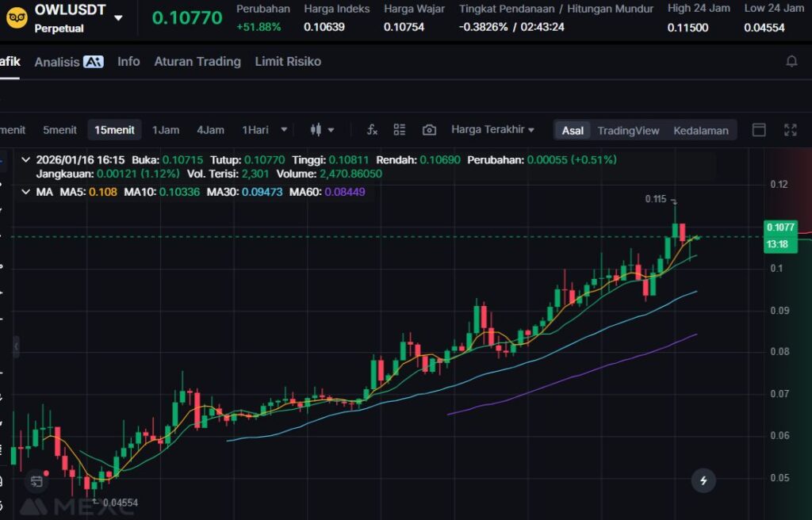Viewport: 812px width, 520px height.
Task: Expand the Harga Terakhir price dropdown
Action: pyautogui.click(x=492, y=130)
